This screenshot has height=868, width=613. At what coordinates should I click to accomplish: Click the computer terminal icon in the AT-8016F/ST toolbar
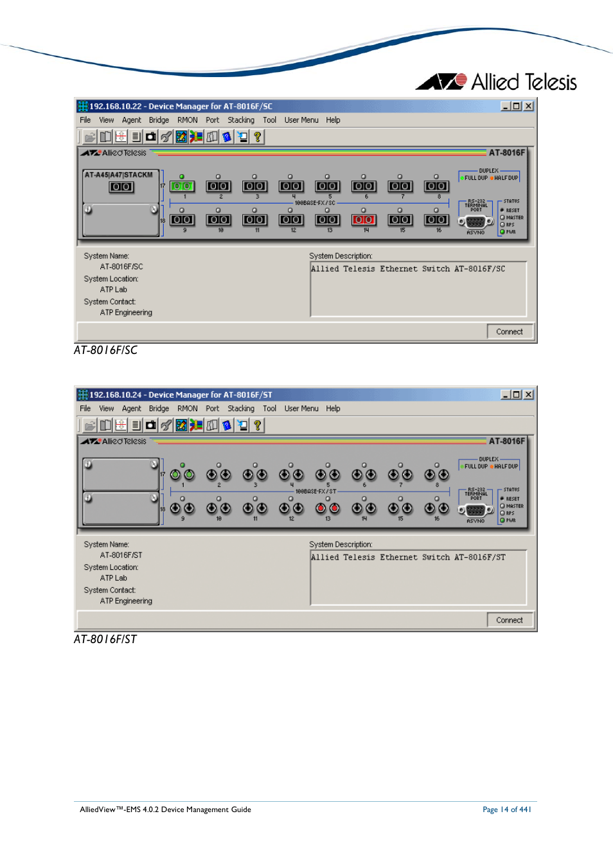point(242,425)
